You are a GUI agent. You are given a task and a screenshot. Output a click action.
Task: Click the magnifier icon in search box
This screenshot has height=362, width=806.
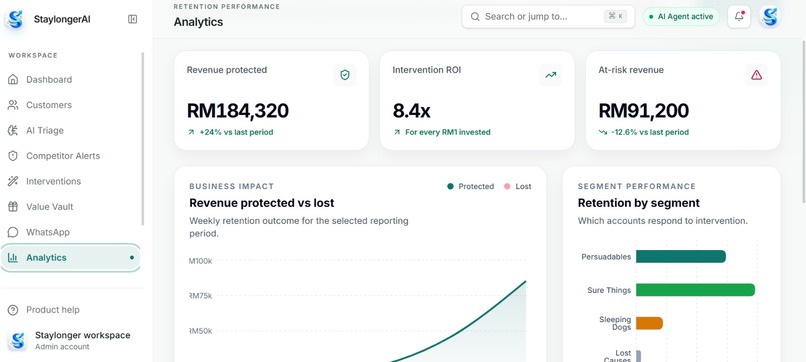point(475,16)
